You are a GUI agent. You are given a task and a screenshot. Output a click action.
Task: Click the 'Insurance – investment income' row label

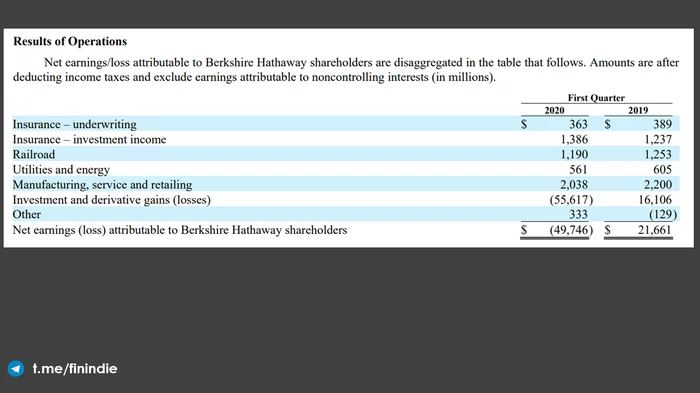point(89,139)
